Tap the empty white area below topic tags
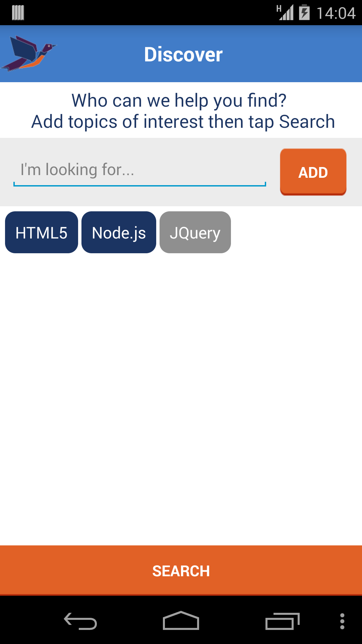The width and height of the screenshot is (362, 644). (181, 386)
